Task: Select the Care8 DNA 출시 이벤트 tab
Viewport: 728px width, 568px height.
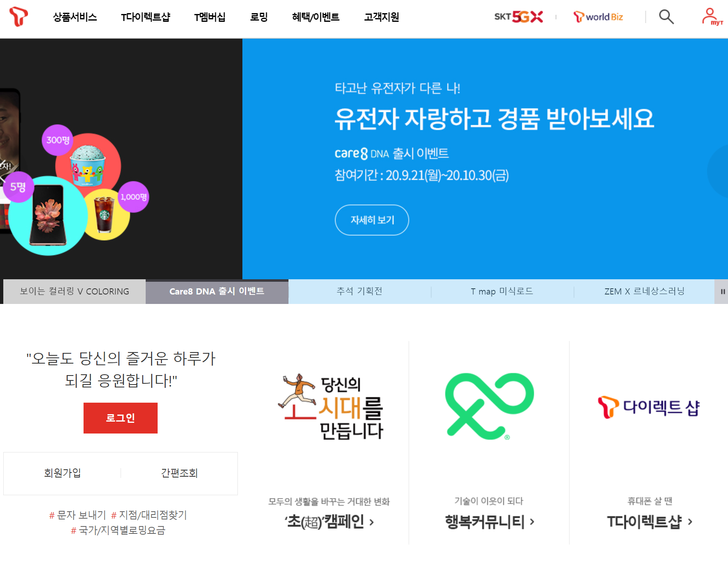Action: [x=217, y=292]
